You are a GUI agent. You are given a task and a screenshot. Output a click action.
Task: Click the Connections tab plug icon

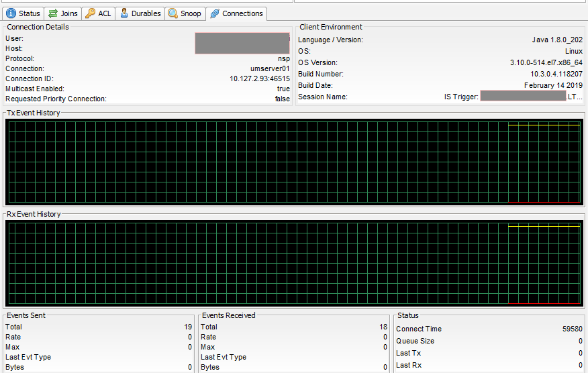point(215,13)
